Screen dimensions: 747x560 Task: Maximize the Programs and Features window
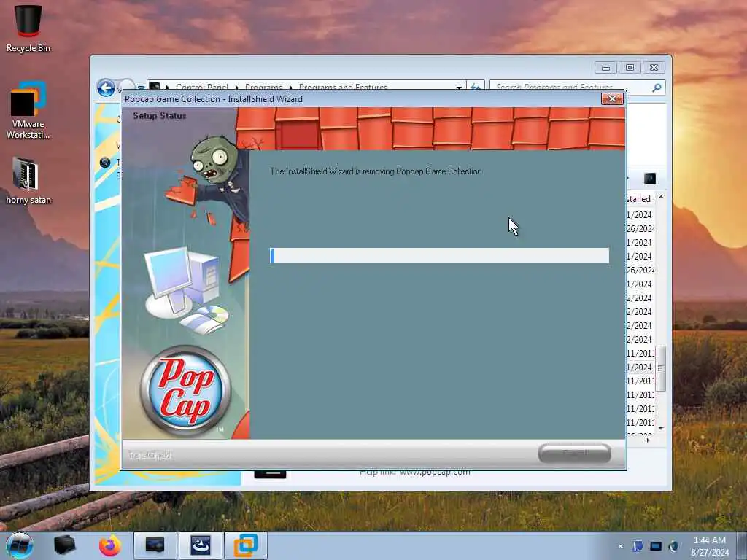click(630, 68)
